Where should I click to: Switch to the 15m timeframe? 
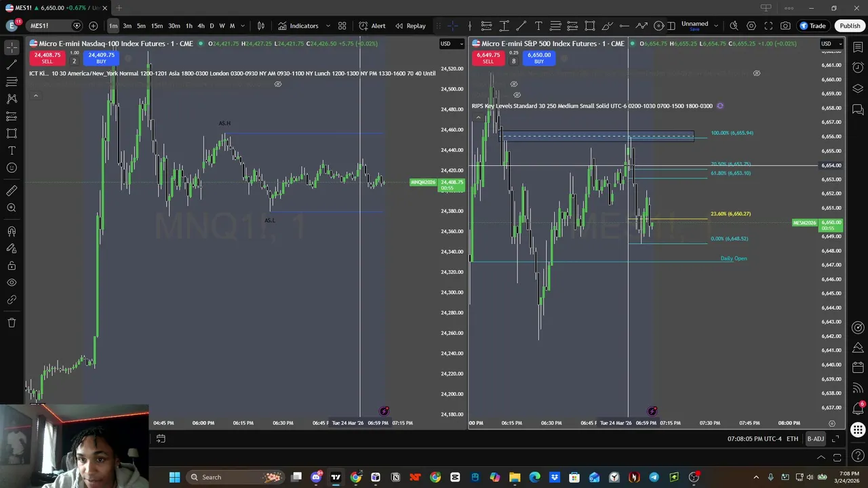[157, 26]
